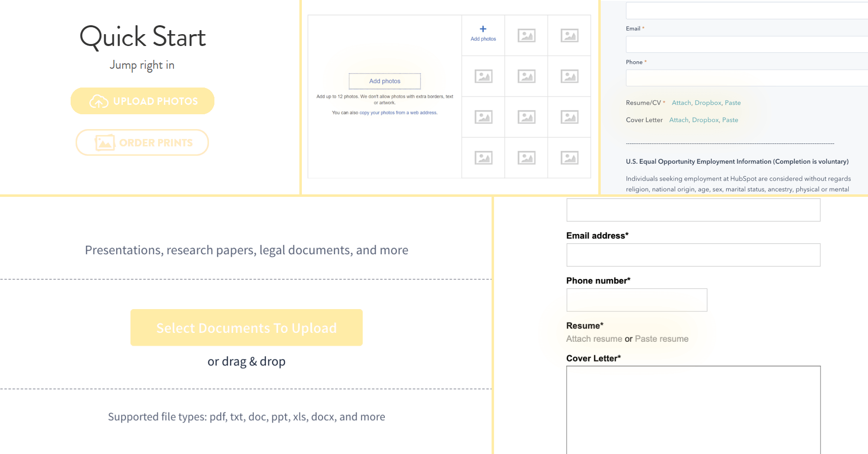Image resolution: width=868 pixels, height=454 pixels.
Task: Click the bottom-right image placeholder icon
Action: coord(569,157)
